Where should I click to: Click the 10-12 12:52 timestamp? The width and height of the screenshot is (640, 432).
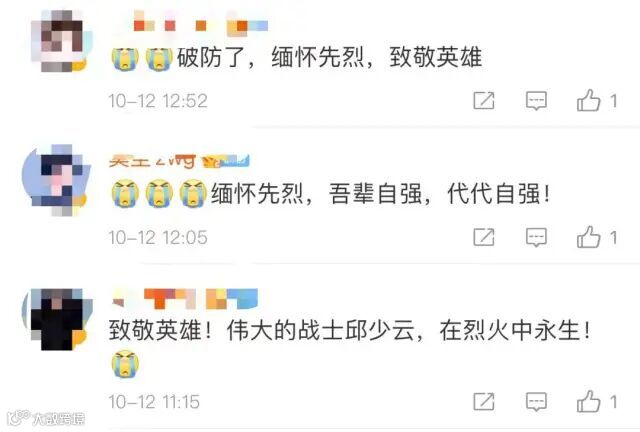pos(158,101)
